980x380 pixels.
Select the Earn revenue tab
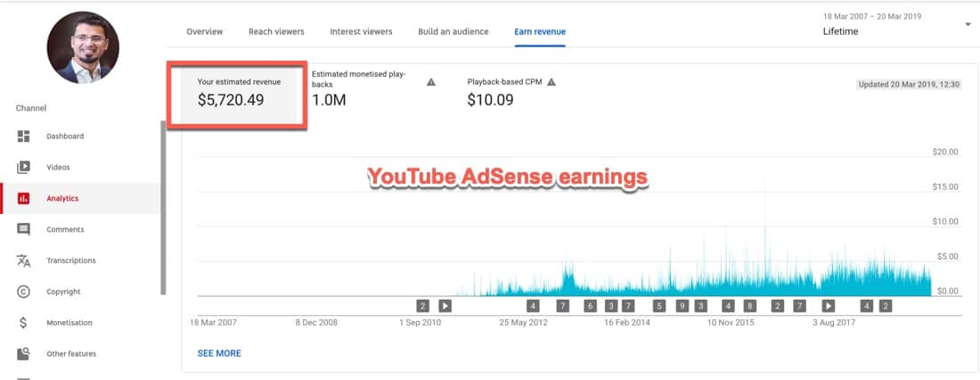[540, 31]
